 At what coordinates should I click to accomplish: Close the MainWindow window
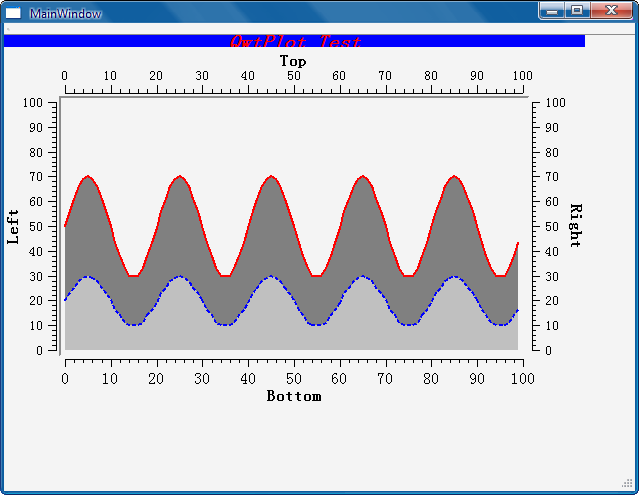tap(611, 11)
